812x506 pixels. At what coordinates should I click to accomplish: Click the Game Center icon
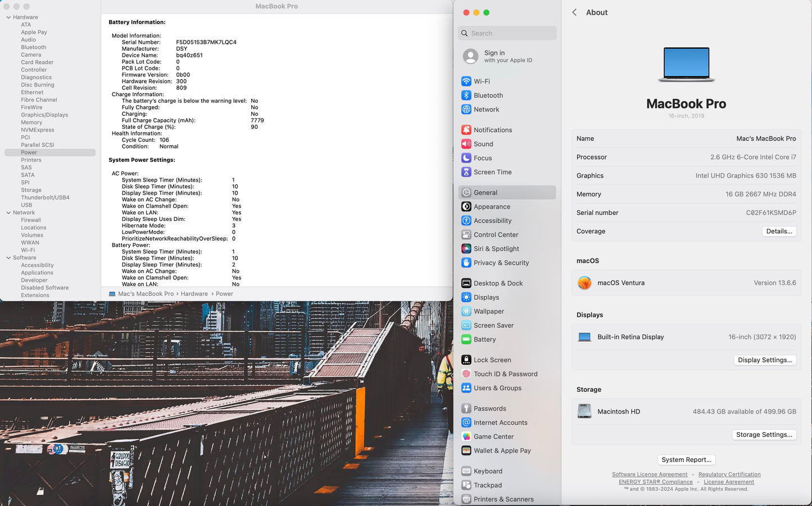466,436
